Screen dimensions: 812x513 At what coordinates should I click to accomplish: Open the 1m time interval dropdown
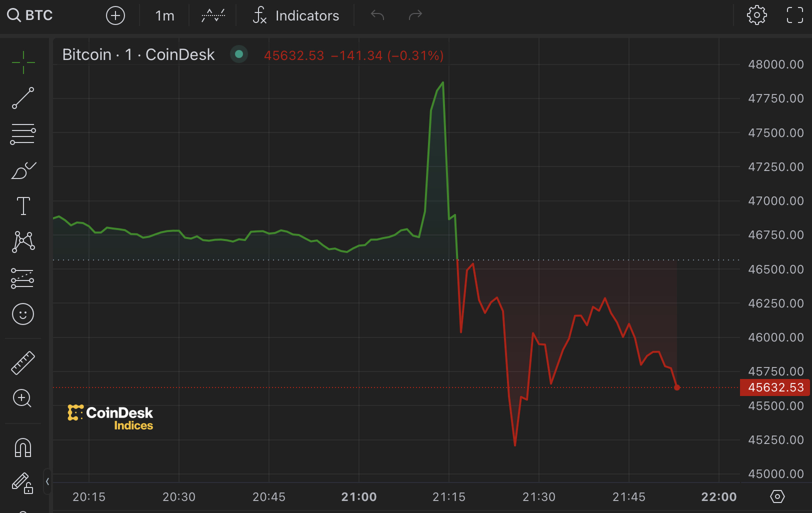[164, 16]
